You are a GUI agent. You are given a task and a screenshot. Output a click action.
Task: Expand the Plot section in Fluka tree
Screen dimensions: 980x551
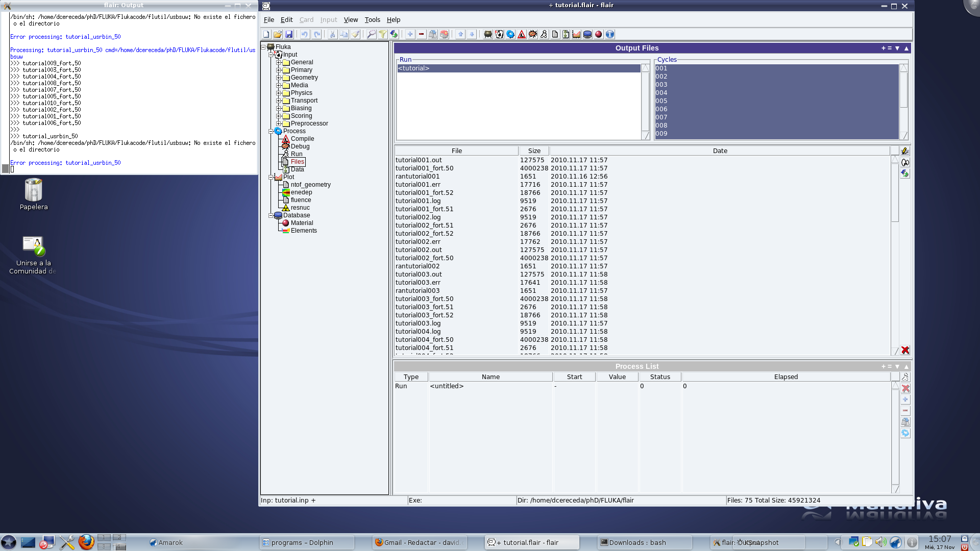point(272,176)
